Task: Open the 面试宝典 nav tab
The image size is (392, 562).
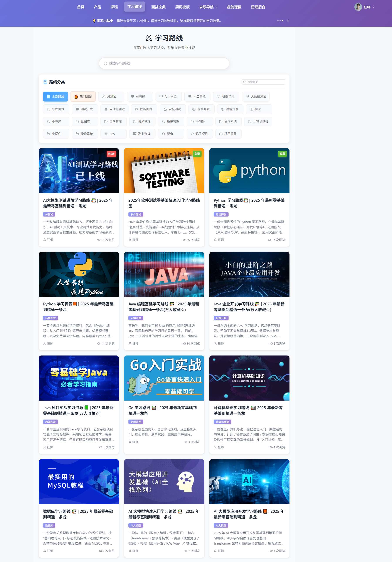Action: click(x=158, y=7)
